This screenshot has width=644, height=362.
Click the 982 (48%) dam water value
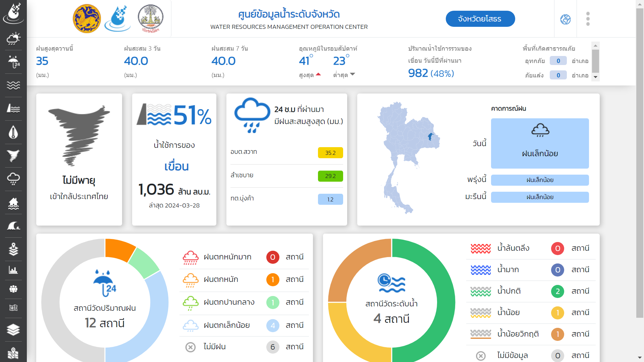[431, 73]
